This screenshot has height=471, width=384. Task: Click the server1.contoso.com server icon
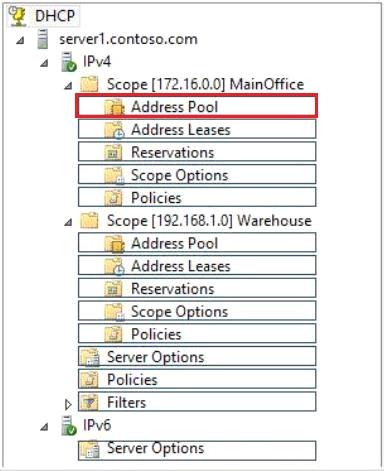click(x=43, y=39)
